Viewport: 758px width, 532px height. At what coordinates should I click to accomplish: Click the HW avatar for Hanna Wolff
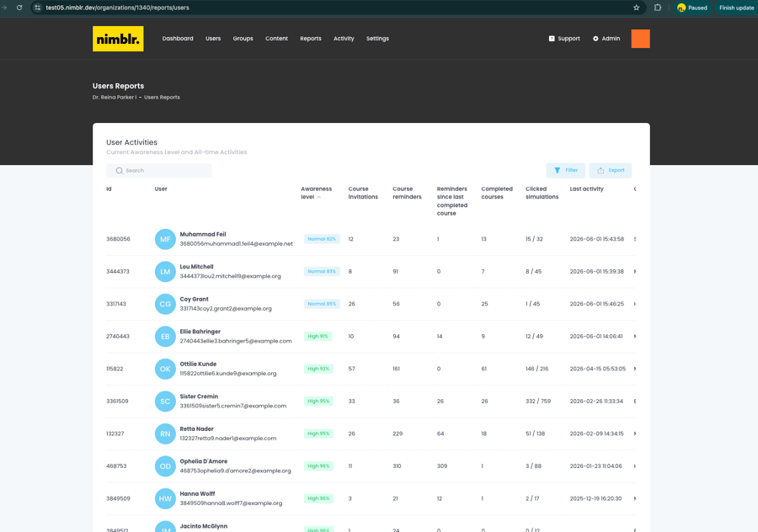click(165, 498)
